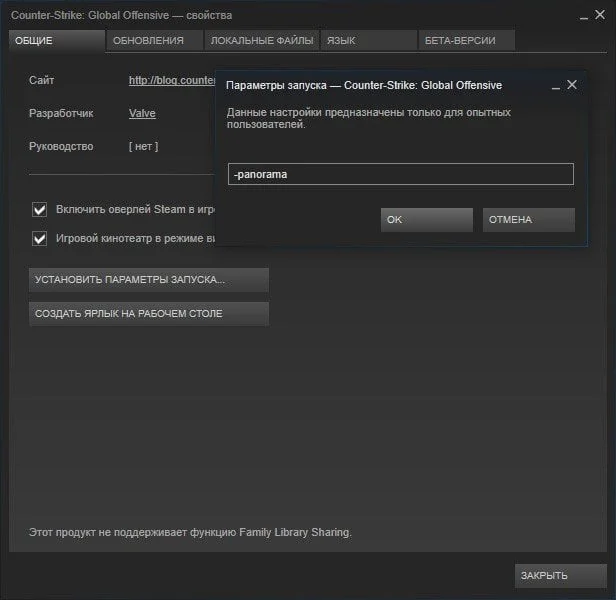Click the Руководство label
Image resolution: width=616 pixels, height=600 pixels.
(x=61, y=147)
